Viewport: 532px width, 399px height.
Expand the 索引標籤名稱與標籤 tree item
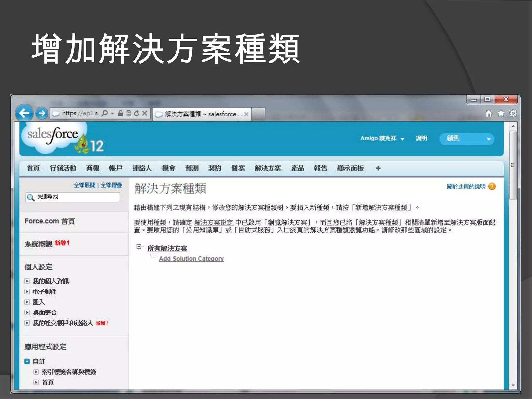[x=36, y=372]
